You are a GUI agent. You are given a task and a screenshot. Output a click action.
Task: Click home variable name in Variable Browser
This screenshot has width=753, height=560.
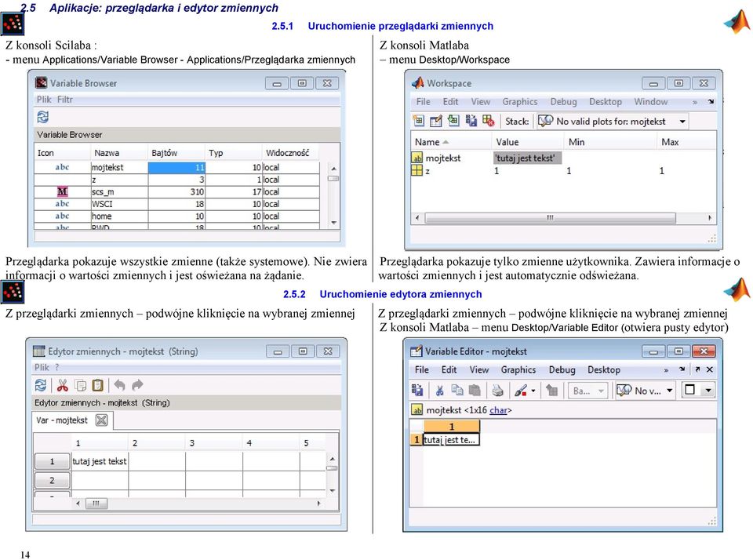[101, 216]
